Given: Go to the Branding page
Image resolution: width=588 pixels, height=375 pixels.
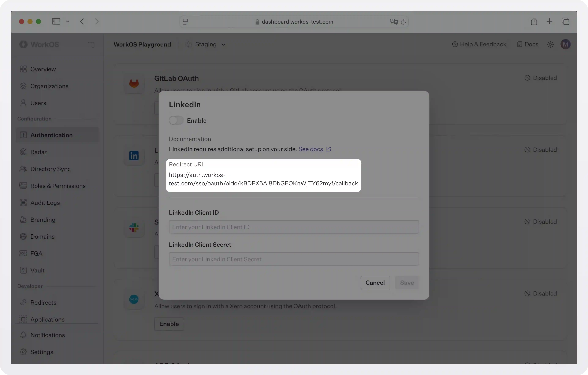Looking at the screenshot, I should (x=57, y=220).
